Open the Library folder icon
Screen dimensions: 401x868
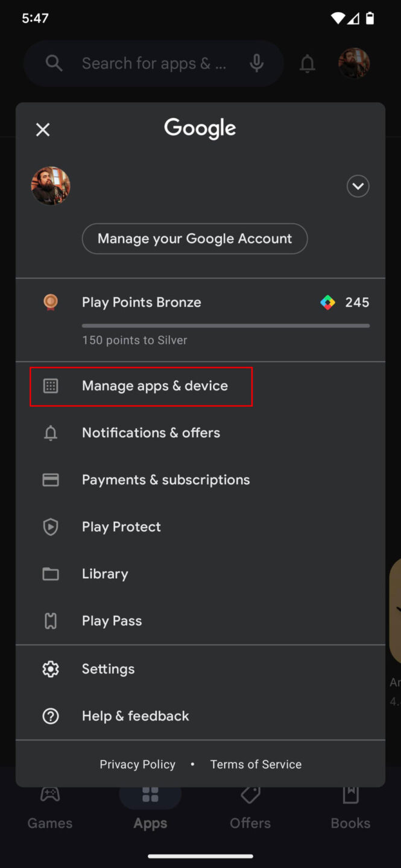click(x=51, y=573)
